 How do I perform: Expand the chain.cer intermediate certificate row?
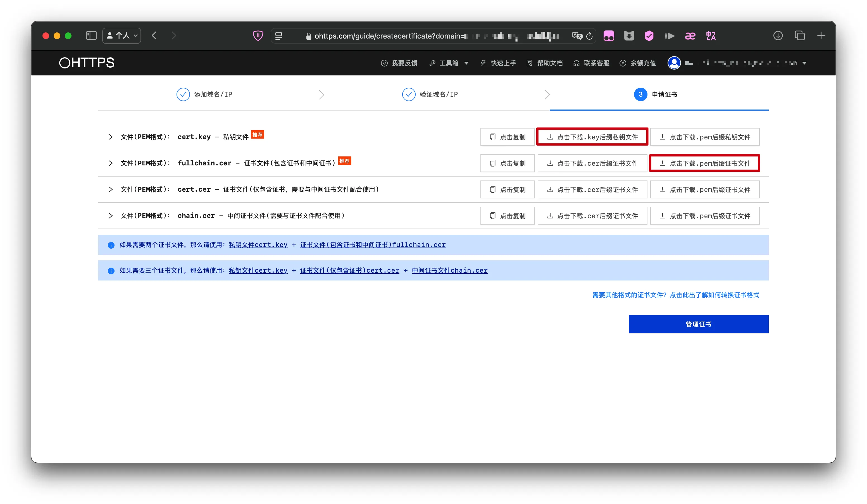click(110, 216)
